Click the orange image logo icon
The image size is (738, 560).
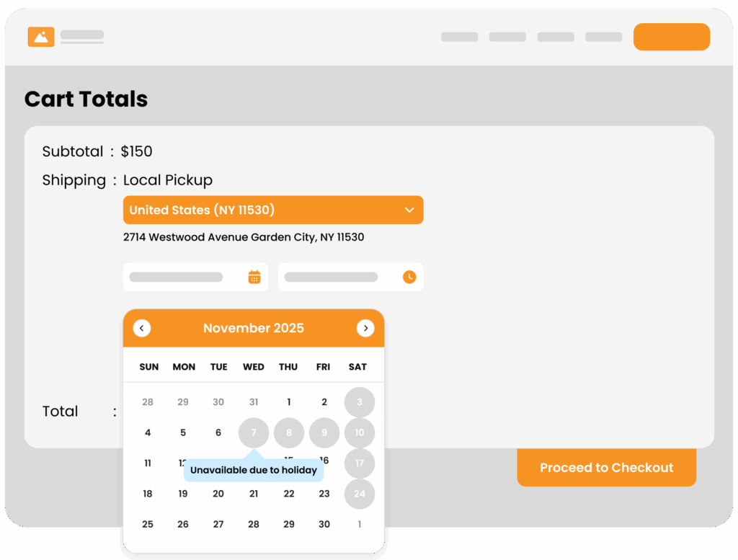point(41,36)
